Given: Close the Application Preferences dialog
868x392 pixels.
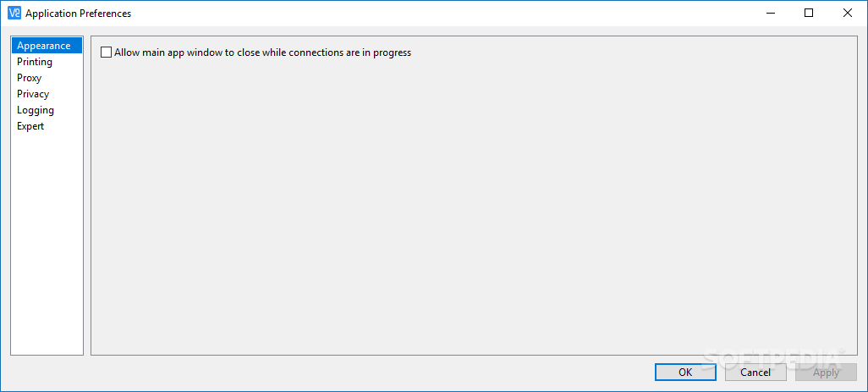Looking at the screenshot, I should click(x=848, y=13).
